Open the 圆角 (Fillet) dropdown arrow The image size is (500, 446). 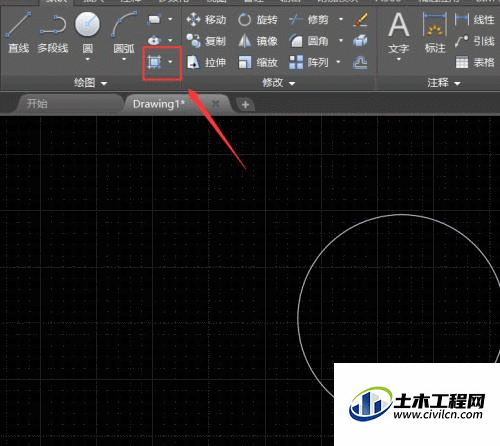click(341, 41)
